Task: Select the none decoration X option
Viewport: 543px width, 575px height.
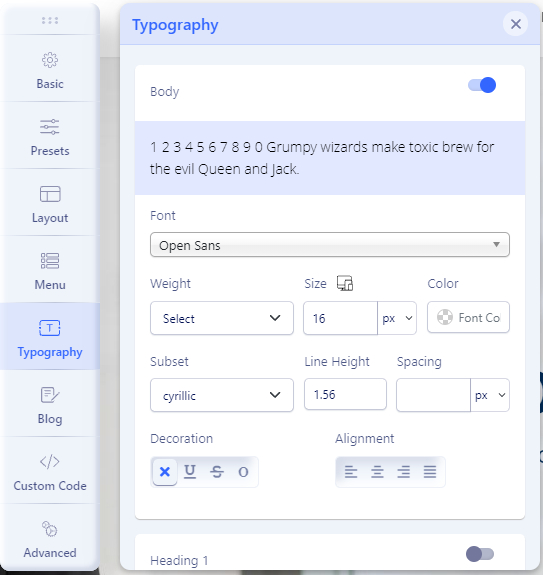Action: point(165,472)
